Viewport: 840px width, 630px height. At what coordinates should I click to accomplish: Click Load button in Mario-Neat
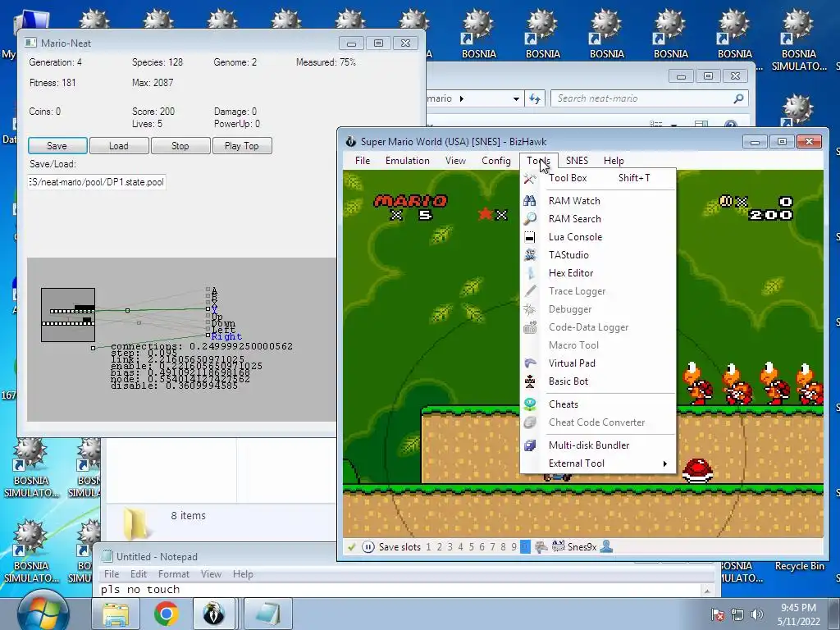click(119, 146)
